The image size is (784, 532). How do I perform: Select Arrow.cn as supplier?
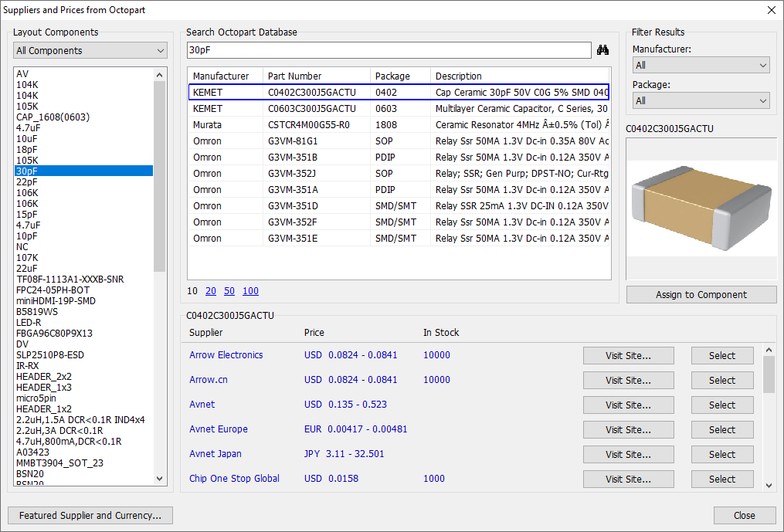(722, 380)
